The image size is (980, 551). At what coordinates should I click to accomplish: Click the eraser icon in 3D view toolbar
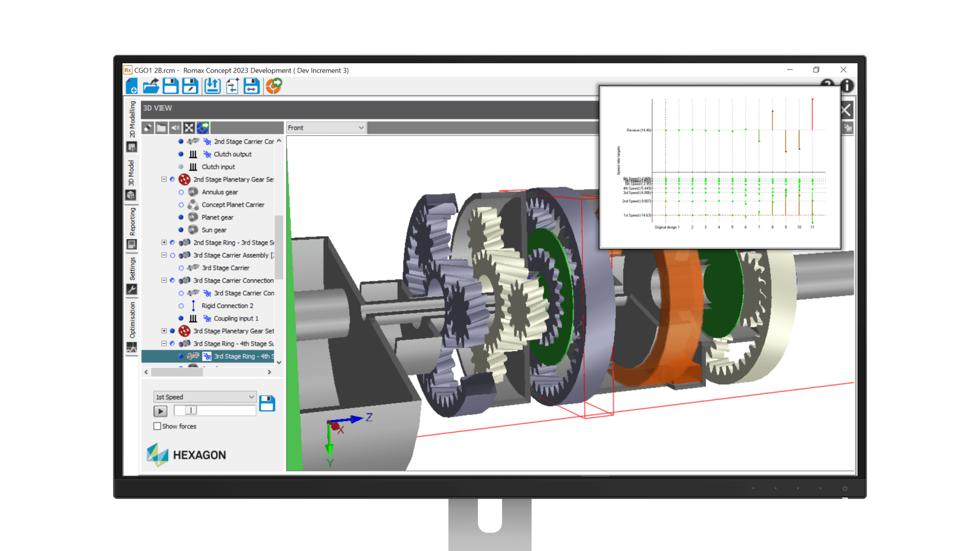[148, 128]
